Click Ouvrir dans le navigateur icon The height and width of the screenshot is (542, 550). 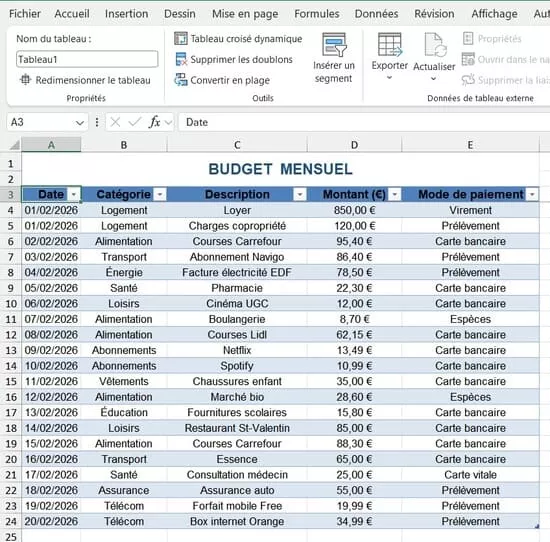[468, 59]
